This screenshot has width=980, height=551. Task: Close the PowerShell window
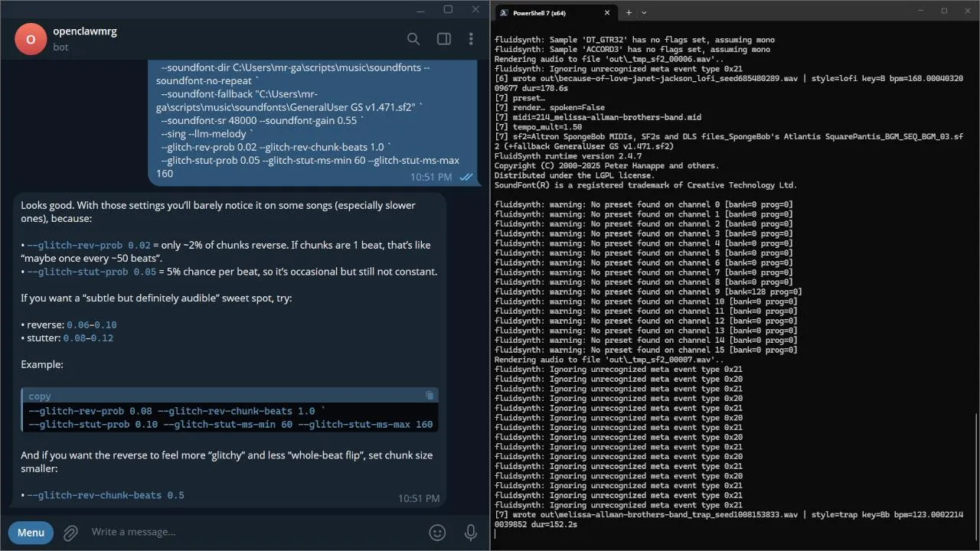pos(966,11)
